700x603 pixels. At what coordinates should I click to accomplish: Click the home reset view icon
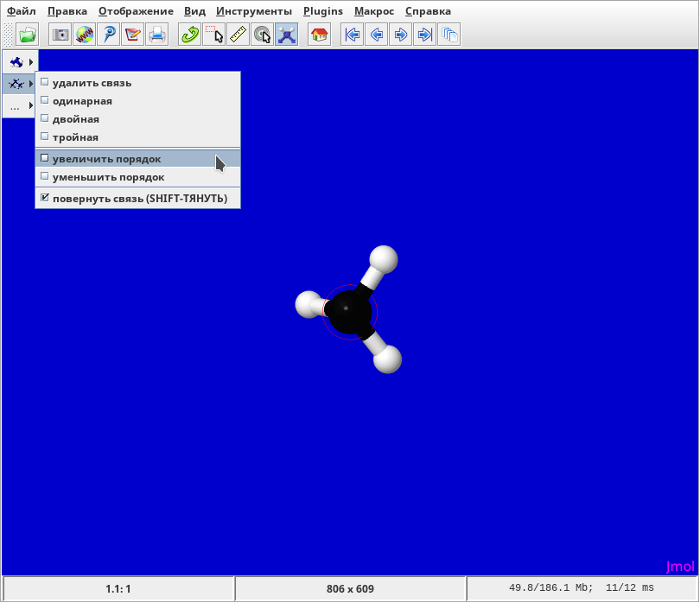pos(319,35)
